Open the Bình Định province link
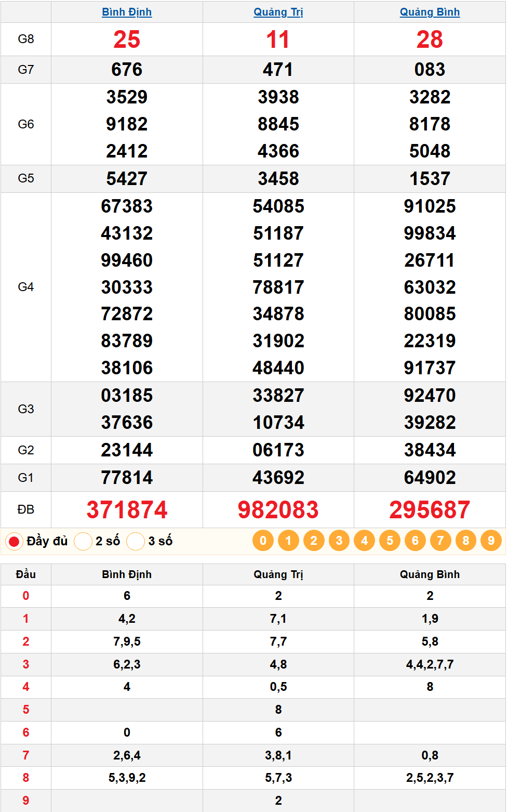The image size is (508, 812). [127, 12]
